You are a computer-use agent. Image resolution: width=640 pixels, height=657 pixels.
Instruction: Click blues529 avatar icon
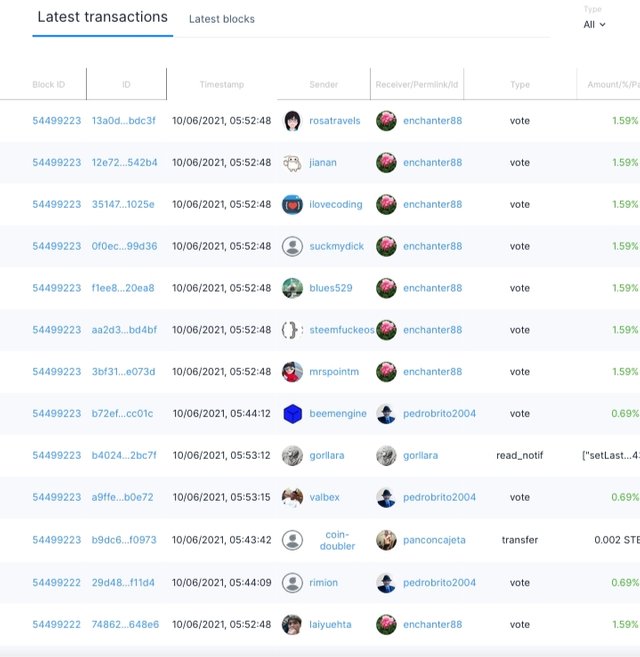[292, 288]
